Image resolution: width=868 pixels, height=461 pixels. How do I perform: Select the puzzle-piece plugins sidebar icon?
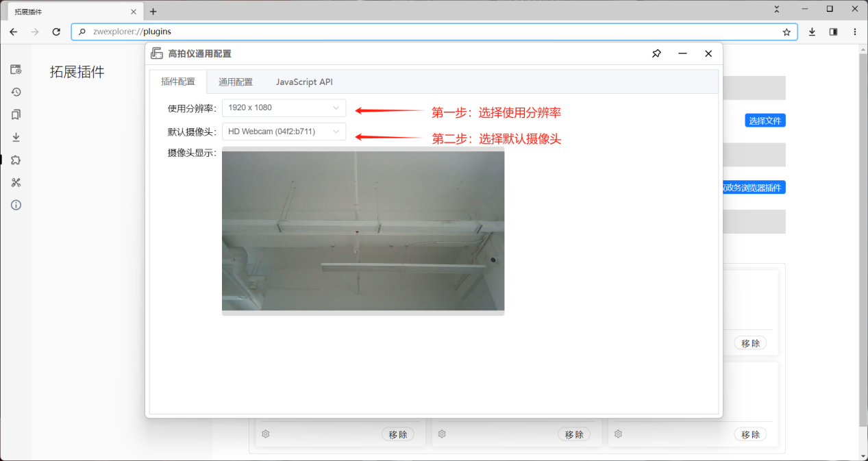pyautogui.click(x=16, y=160)
